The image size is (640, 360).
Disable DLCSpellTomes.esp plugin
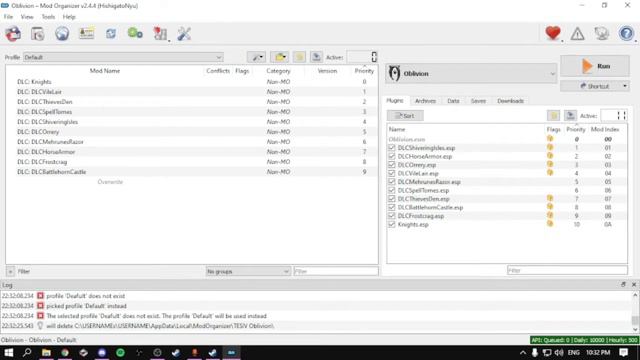tap(392, 190)
